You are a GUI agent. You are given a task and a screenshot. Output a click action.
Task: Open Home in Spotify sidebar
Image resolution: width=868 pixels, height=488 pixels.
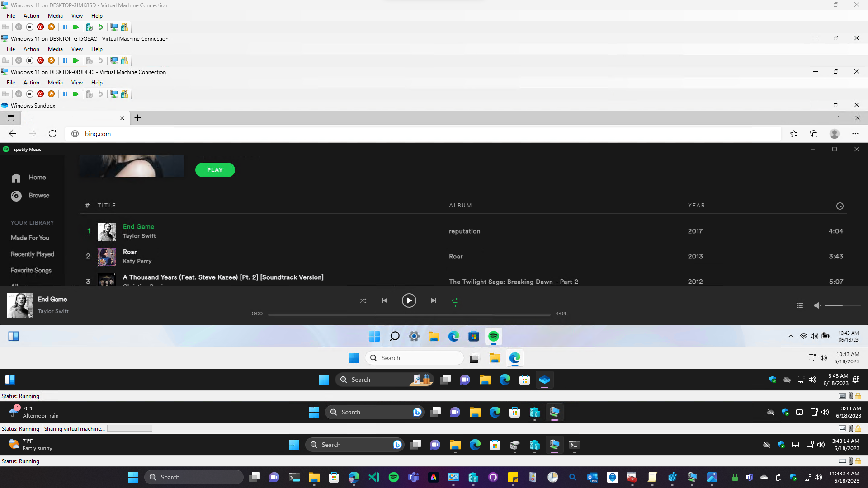(x=37, y=178)
